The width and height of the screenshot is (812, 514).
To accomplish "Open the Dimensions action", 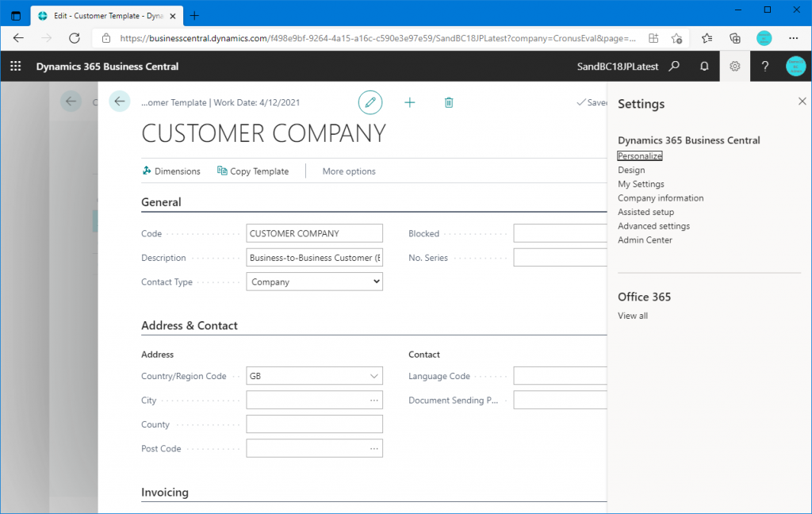I will pyautogui.click(x=171, y=171).
